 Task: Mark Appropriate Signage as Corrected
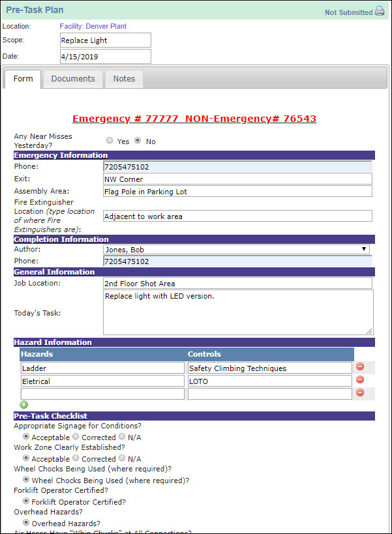(x=76, y=437)
